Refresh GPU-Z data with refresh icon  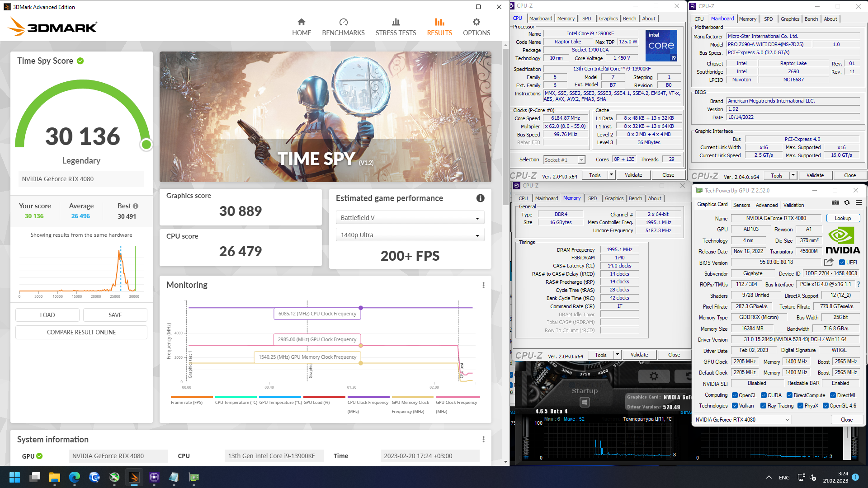tap(847, 202)
